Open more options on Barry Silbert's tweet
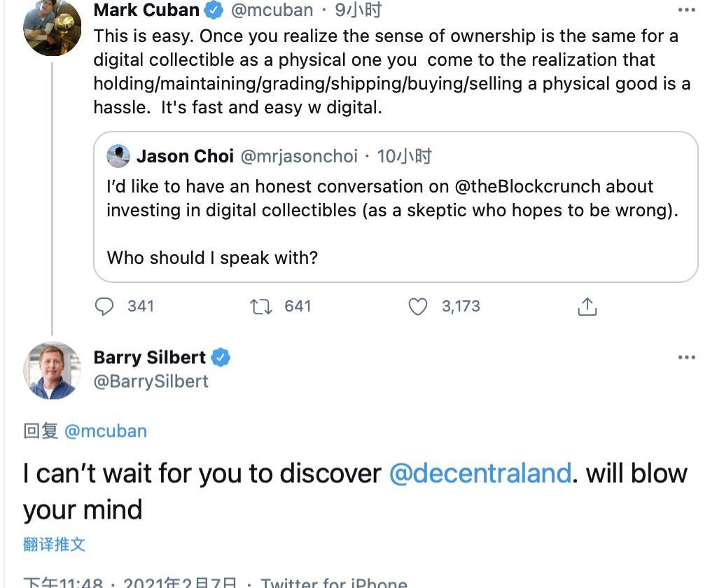The height and width of the screenshot is (588, 710). [687, 358]
